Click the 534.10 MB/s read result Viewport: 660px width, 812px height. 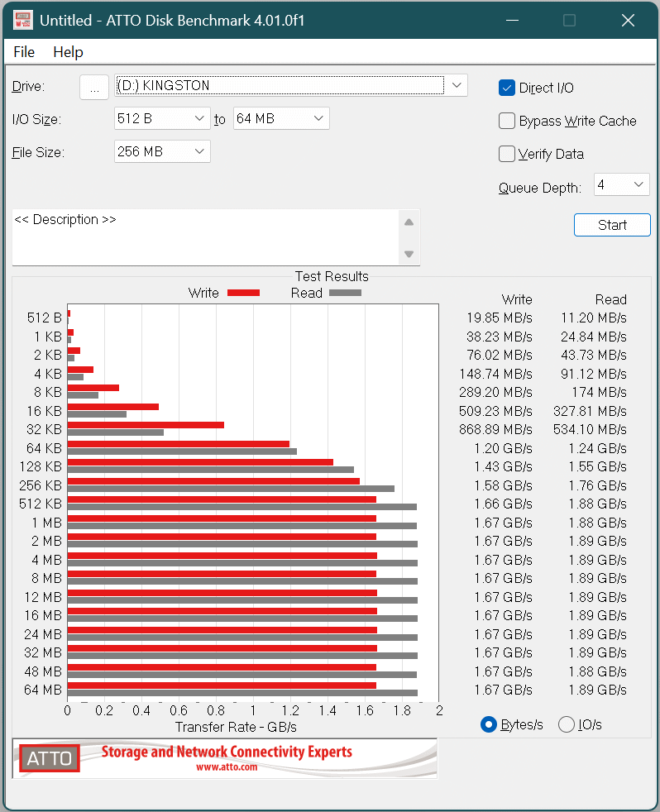590,430
